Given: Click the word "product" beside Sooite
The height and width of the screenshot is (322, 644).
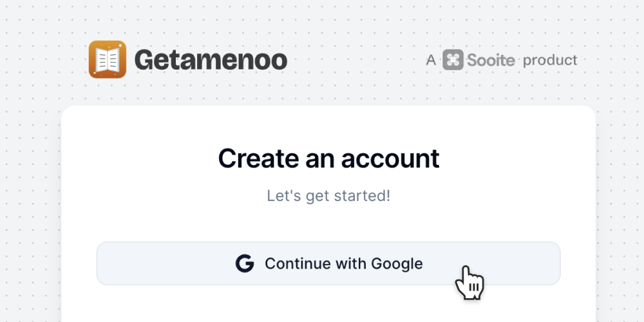Looking at the screenshot, I should [x=550, y=61].
